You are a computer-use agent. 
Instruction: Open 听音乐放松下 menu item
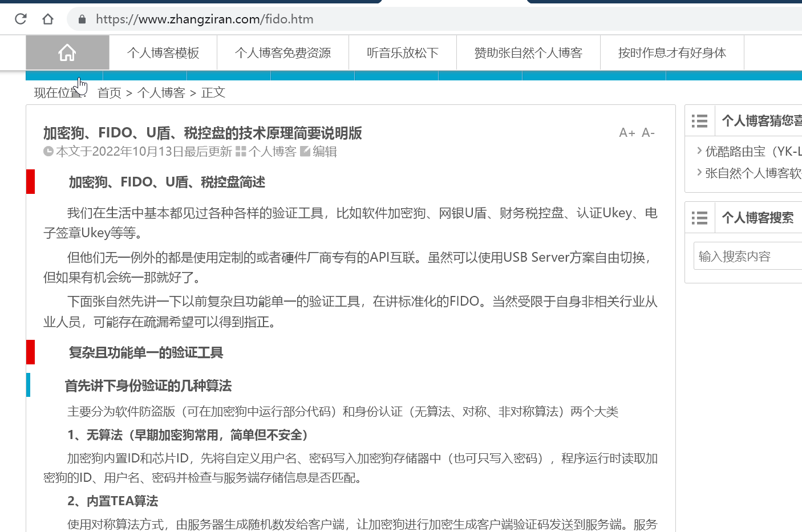(x=403, y=53)
